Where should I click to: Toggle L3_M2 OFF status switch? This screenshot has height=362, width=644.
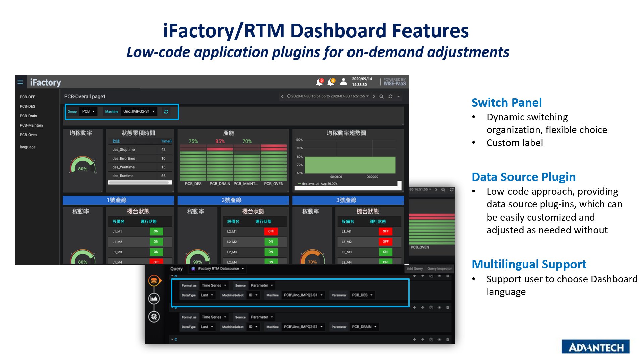tap(386, 242)
